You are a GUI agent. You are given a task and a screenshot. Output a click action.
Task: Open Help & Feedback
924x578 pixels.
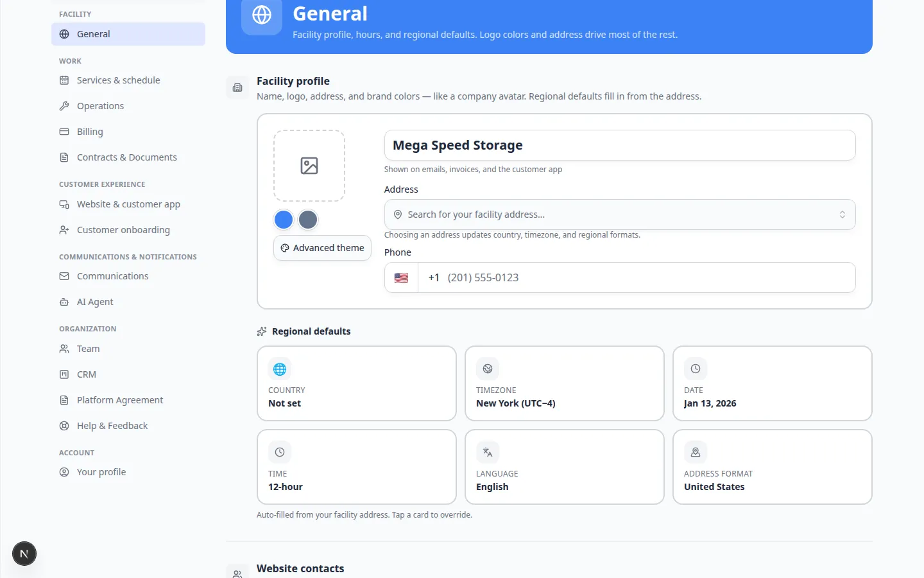128,426
